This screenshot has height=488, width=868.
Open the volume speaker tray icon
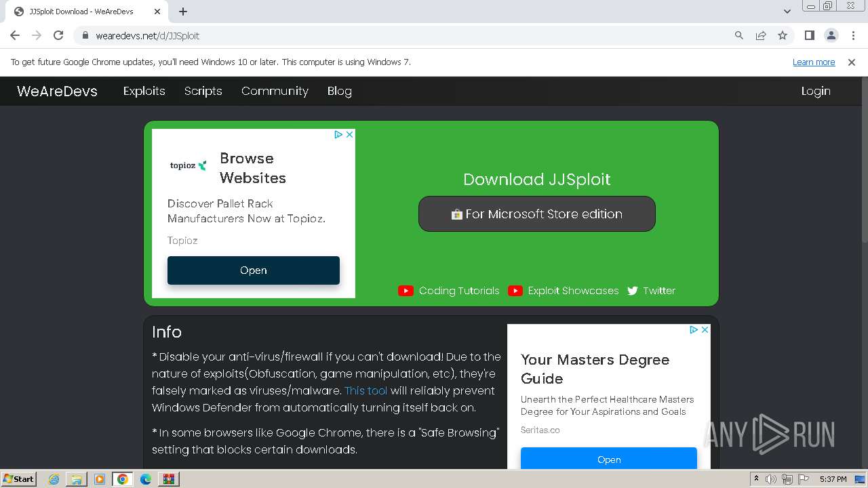[x=771, y=479]
